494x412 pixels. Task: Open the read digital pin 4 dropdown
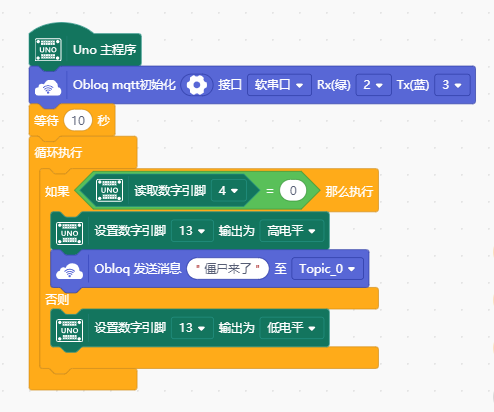[229, 191]
